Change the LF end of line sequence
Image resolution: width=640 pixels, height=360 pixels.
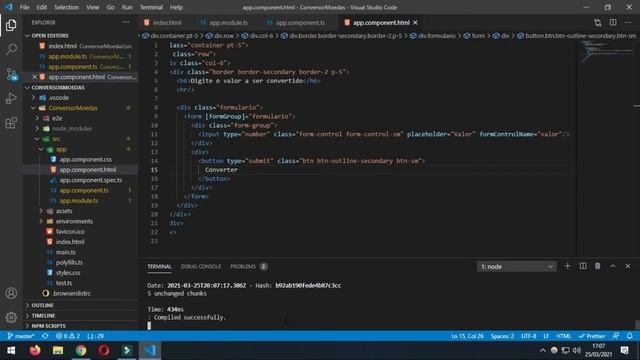pos(546,336)
